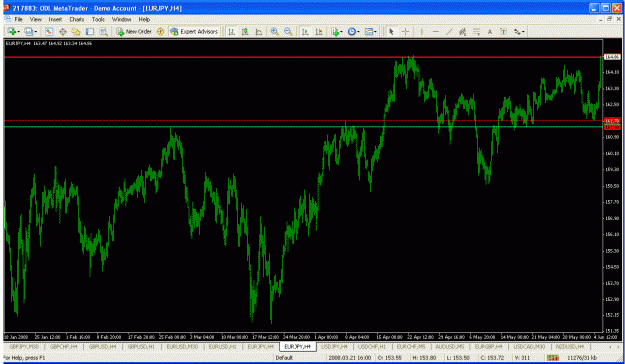Select the green horizontal line on the chart

(303, 127)
